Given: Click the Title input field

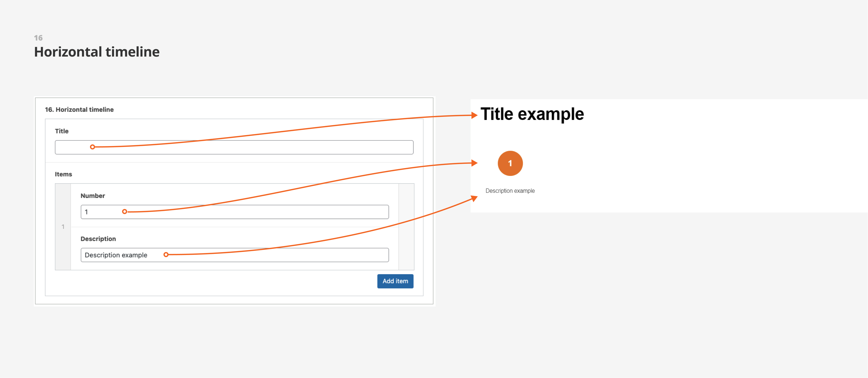Looking at the screenshot, I should 234,147.
